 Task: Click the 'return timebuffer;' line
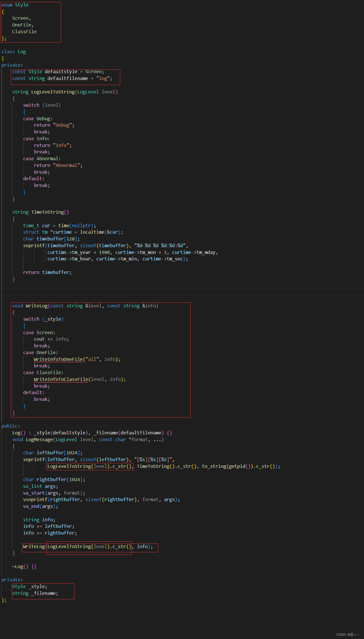[x=47, y=272]
